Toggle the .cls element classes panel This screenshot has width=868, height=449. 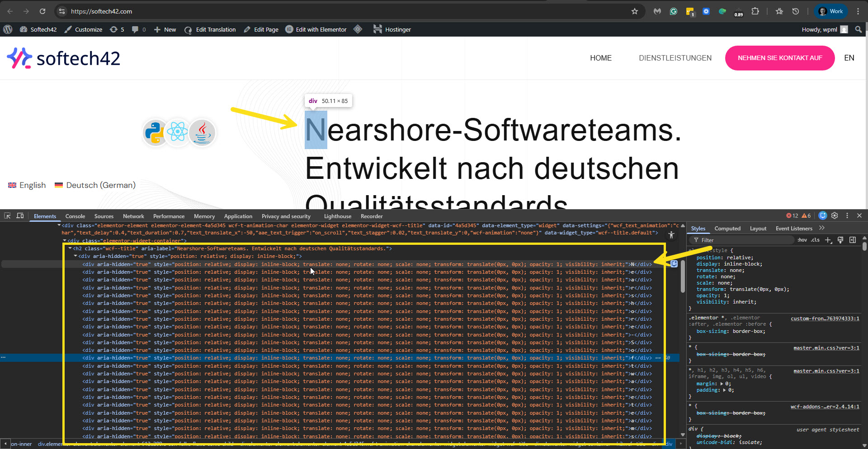coord(815,240)
